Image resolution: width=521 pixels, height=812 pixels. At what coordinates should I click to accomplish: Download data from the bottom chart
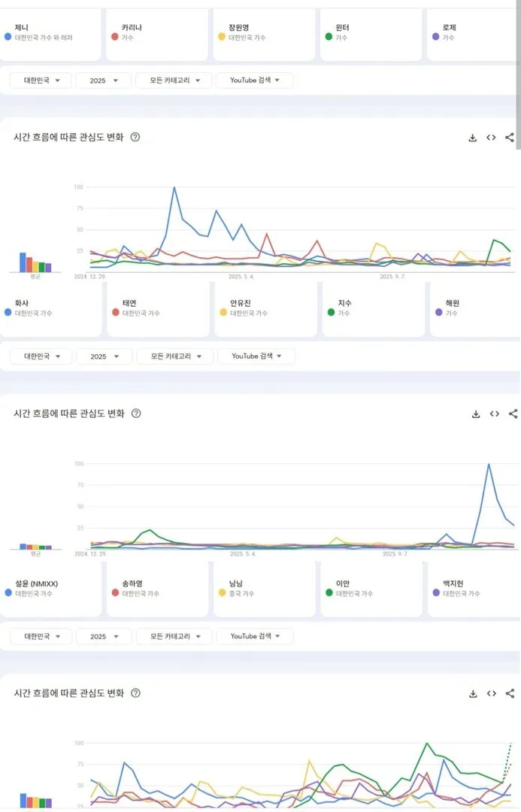click(472, 693)
